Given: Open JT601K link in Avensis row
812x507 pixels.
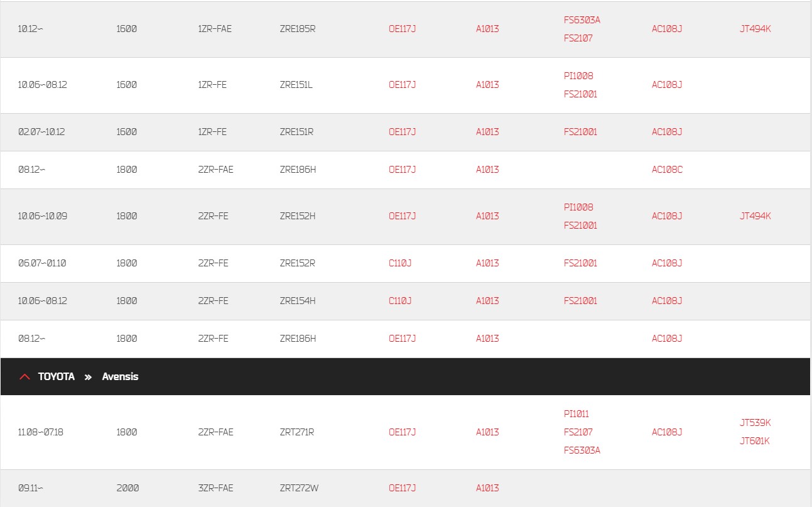Looking at the screenshot, I should (x=755, y=441).
